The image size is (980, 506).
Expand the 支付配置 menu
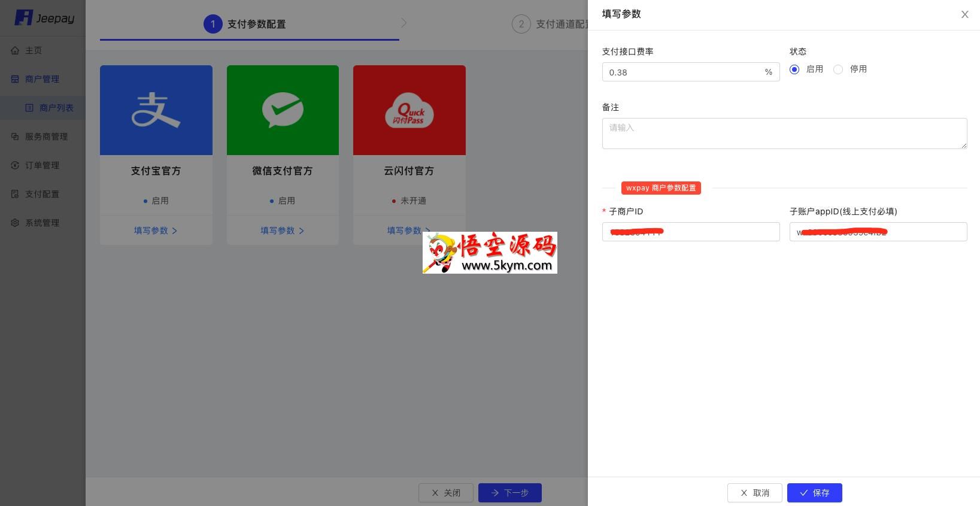(43, 194)
